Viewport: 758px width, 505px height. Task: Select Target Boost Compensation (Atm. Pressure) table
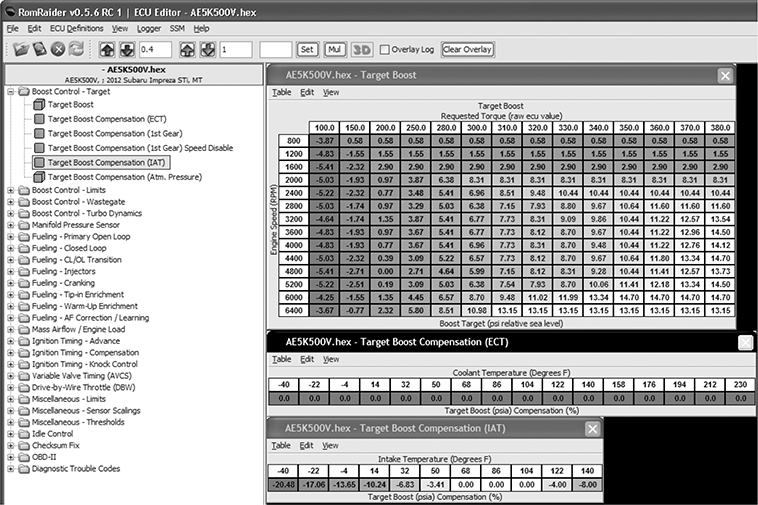[x=110, y=176]
